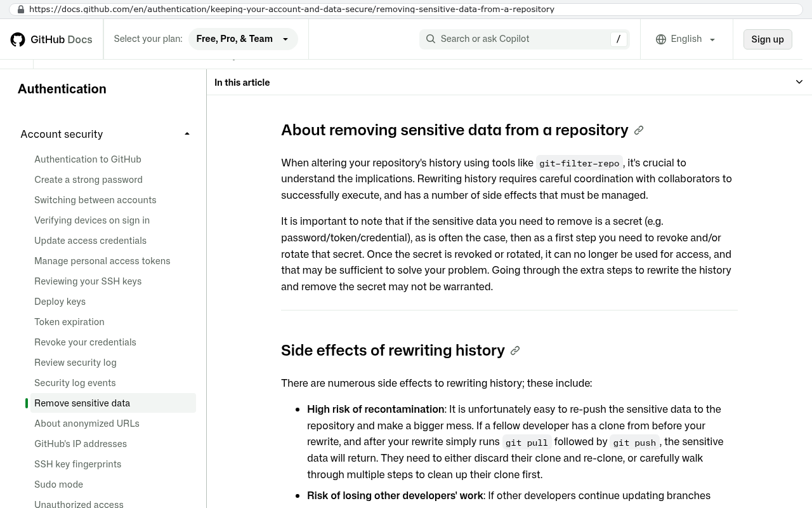Click Risk of losing other developers' work text
This screenshot has width=812, height=508.
pos(395,495)
